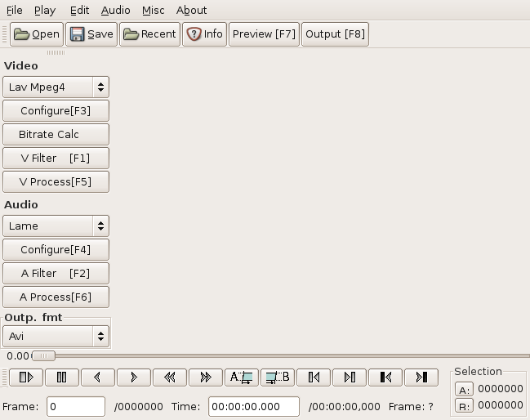Viewport: 530px width, 420px height.
Task: Click the Selection A: button
Action: coord(464,390)
